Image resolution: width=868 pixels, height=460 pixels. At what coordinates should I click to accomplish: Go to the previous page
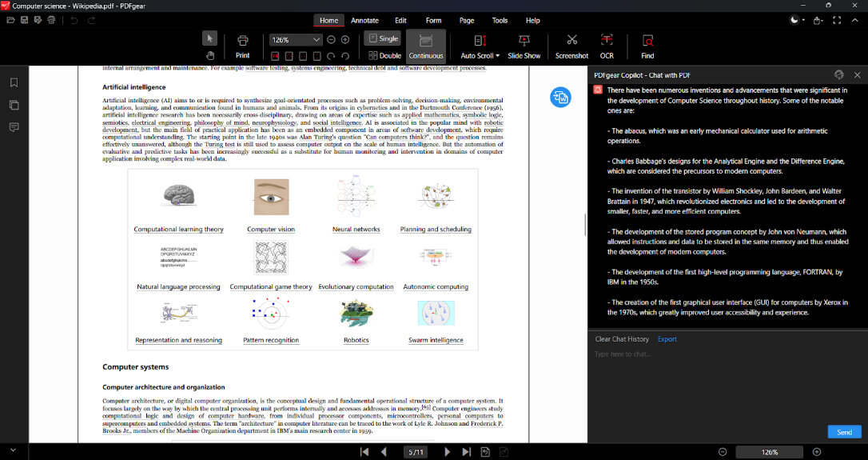(384, 452)
